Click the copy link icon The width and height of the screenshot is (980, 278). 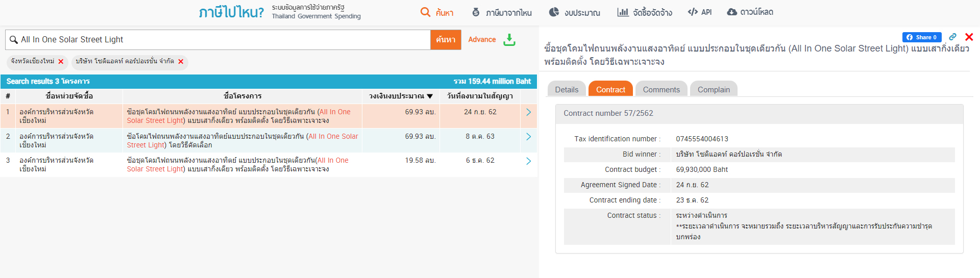pyautogui.click(x=952, y=37)
